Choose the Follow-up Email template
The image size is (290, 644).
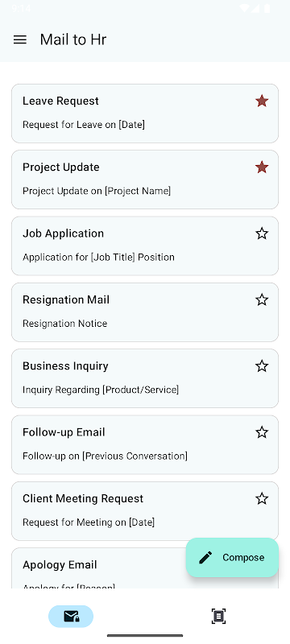click(x=145, y=445)
